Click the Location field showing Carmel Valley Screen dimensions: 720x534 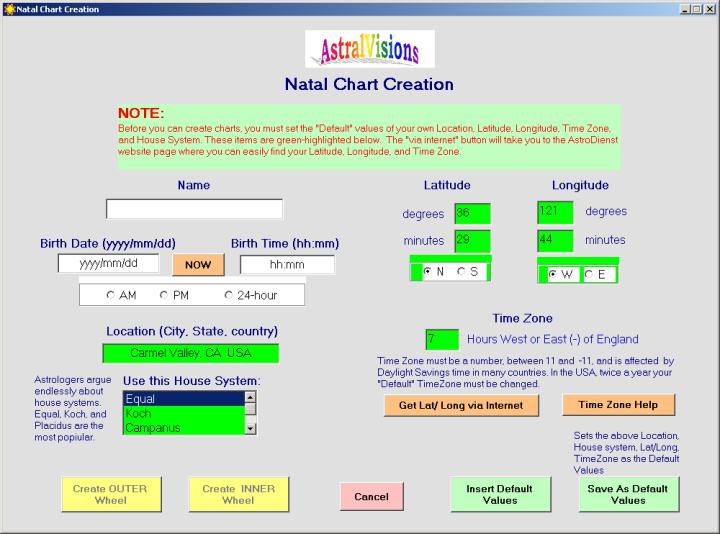click(191, 353)
